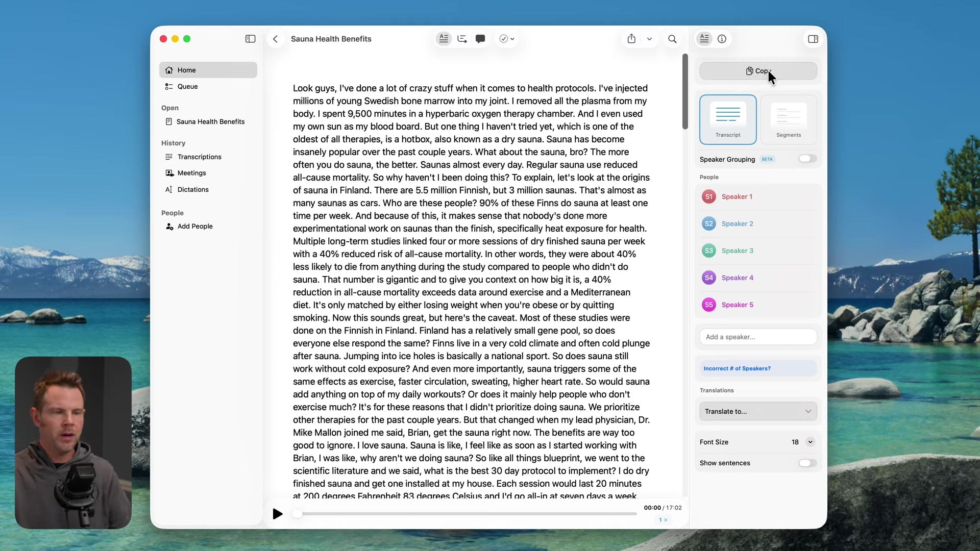Screen dimensions: 980x551
Task: Enable Speaker Grouping toggle
Action: (807, 159)
